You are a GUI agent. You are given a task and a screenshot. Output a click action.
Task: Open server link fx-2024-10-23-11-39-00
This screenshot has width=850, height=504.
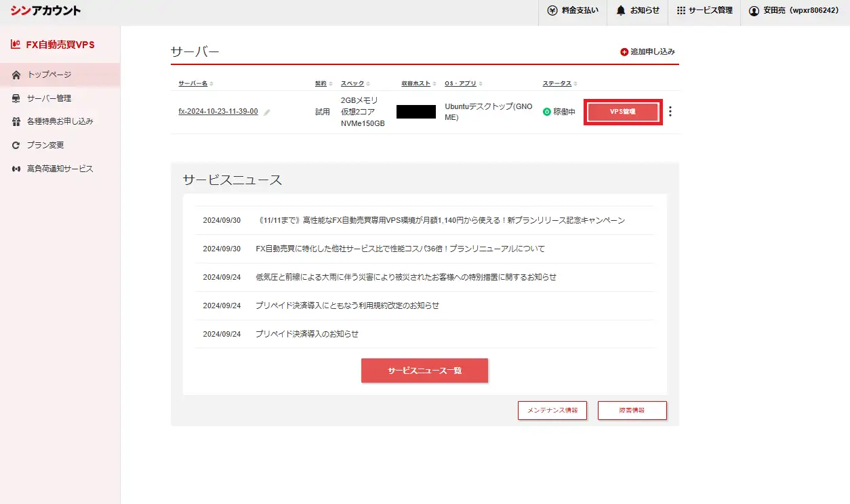[218, 112]
